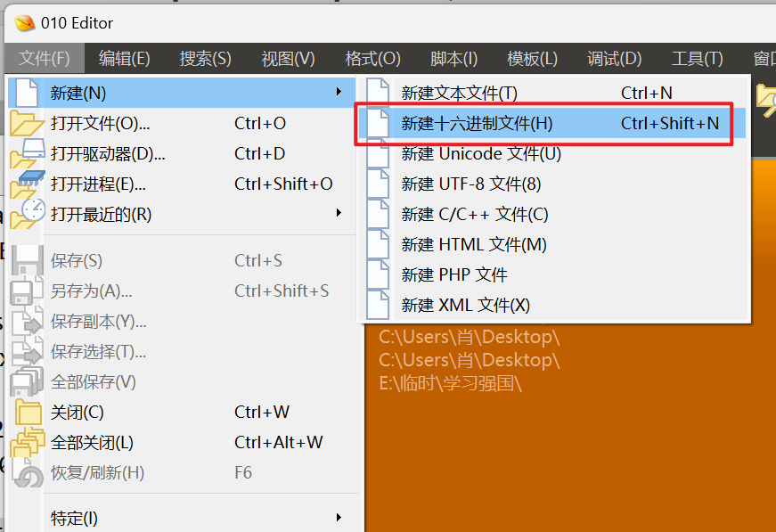This screenshot has width=776, height=532.
Task: Click the document icon beside 新建 Unicode 文件(U)
Action: tap(378, 153)
